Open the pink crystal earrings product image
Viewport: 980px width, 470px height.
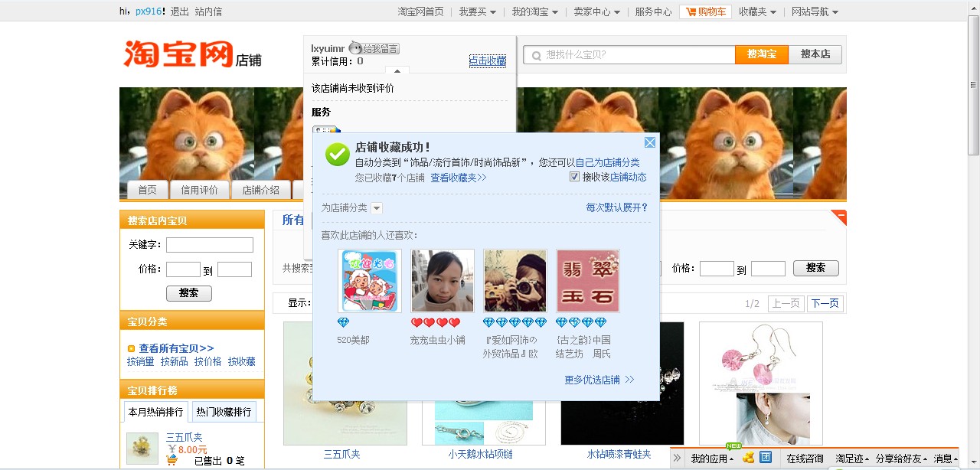[x=761, y=383]
